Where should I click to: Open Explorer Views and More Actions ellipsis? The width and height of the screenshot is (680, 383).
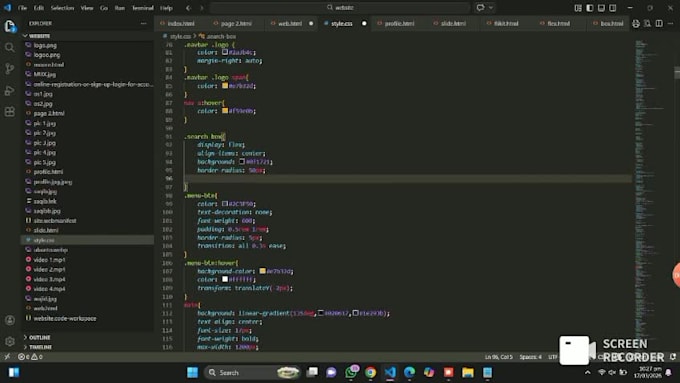click(x=144, y=23)
